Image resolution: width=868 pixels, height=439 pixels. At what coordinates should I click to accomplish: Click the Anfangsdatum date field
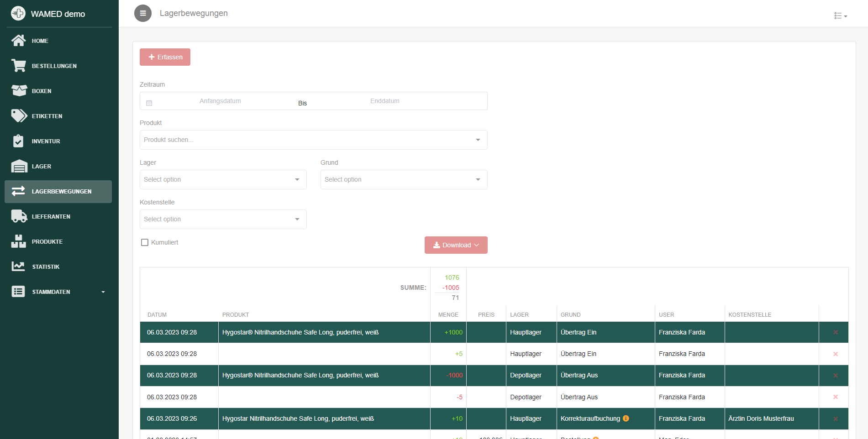(220, 101)
